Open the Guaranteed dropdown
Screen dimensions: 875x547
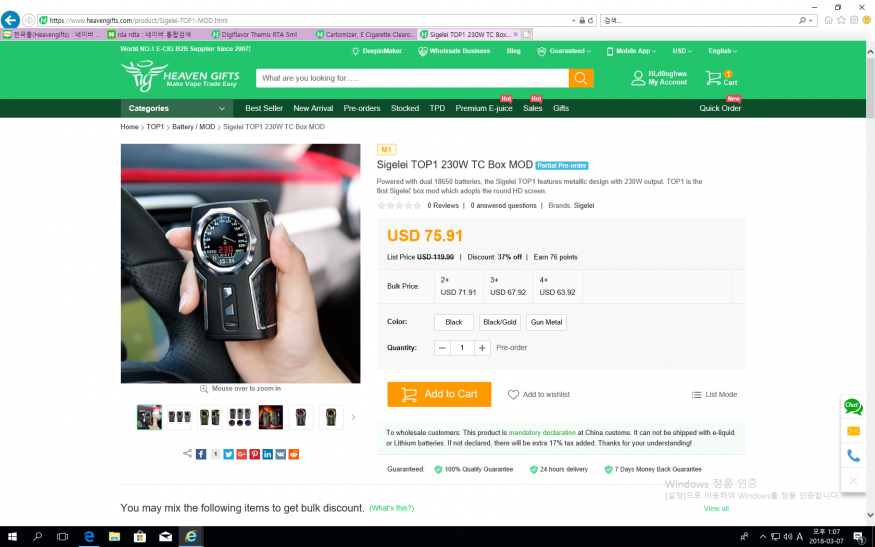(x=563, y=51)
